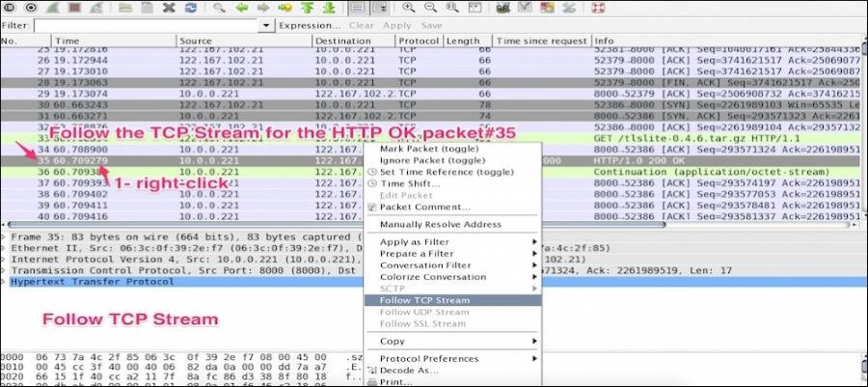Click the Time since request column header
The height and width of the screenshot is (387, 868).
[541, 41]
